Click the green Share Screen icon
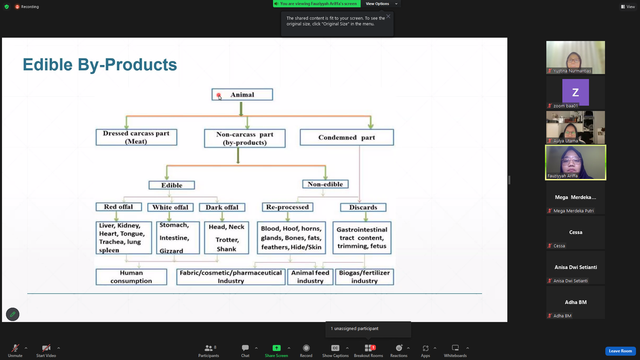The height and width of the screenshot is (360, 640). coord(276,348)
